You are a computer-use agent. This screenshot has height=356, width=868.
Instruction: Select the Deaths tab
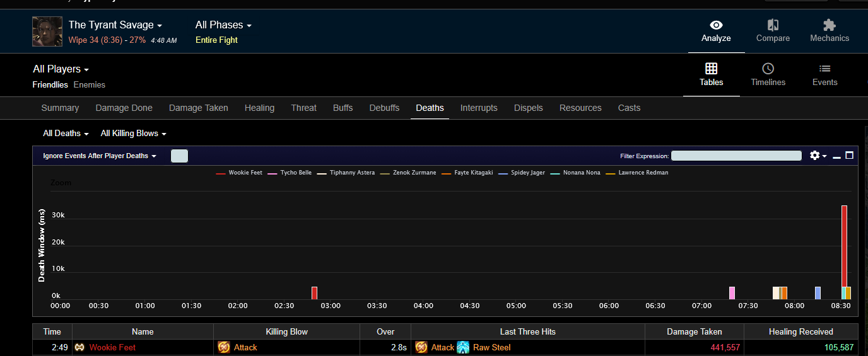tap(430, 108)
